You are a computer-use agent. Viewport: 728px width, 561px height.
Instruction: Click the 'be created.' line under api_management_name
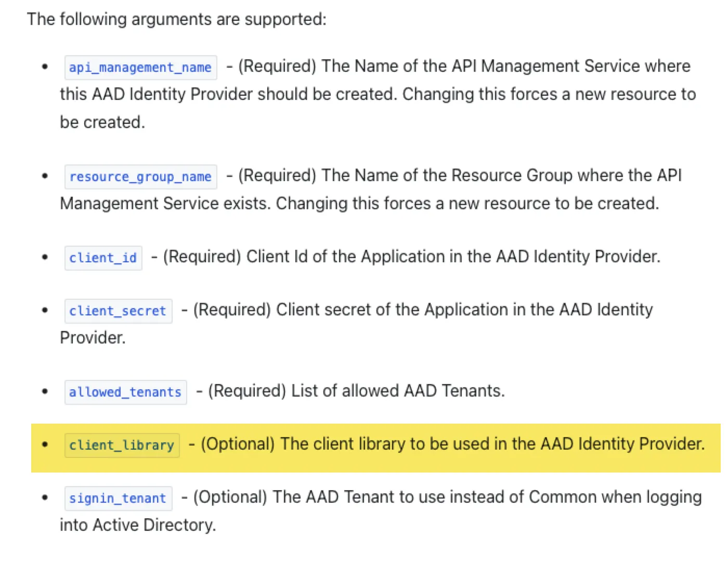(x=102, y=122)
